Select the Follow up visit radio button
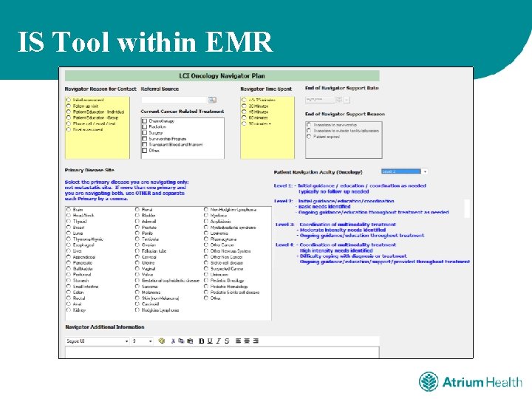 tap(69, 106)
